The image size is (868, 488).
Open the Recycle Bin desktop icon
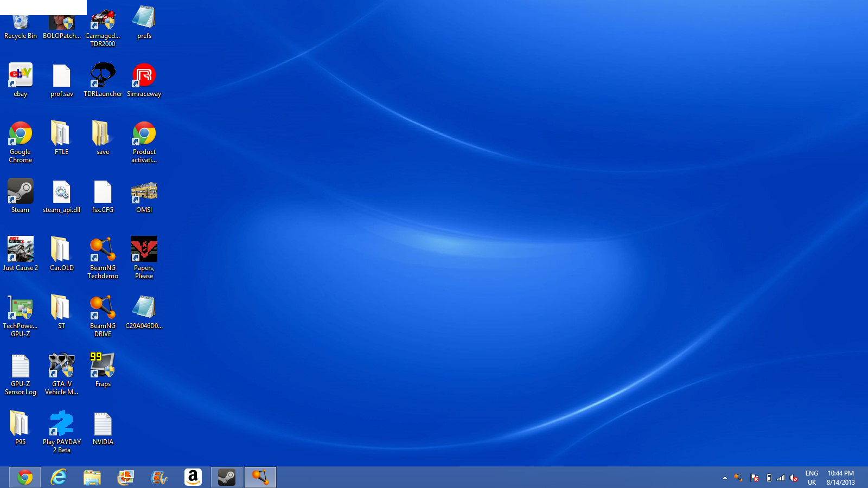click(21, 26)
